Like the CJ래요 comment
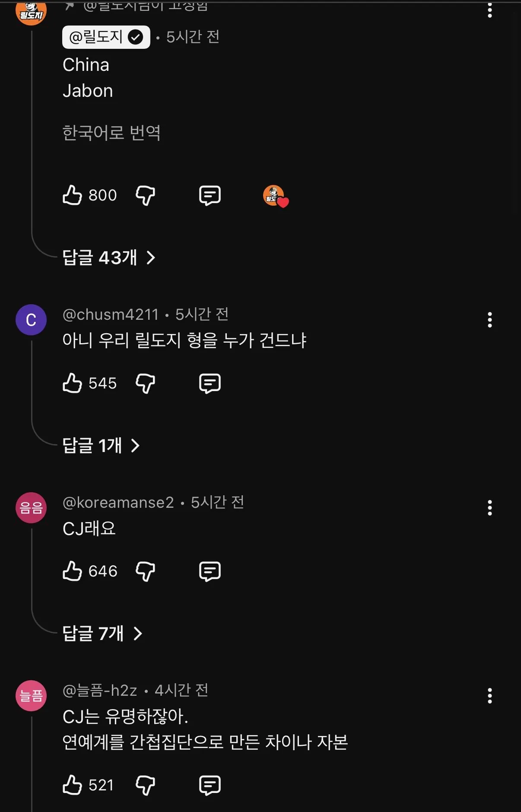This screenshot has width=521, height=812. pos(73,571)
